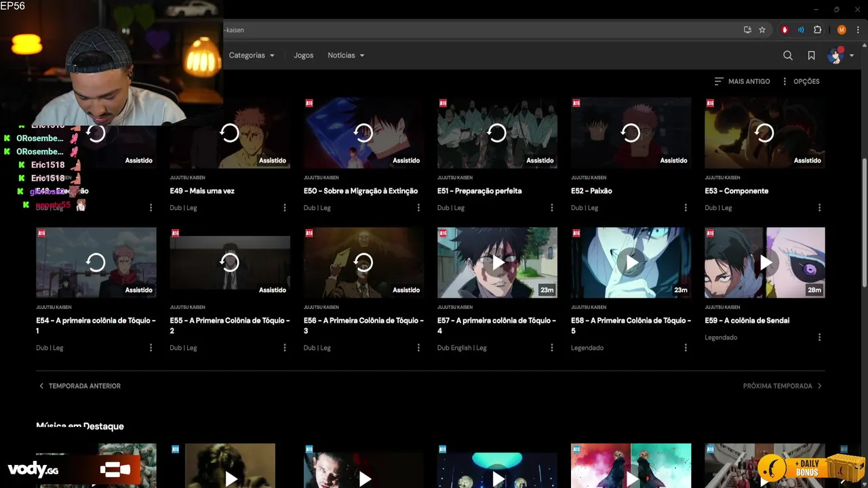
Task: Open title E50 - Sobre a Migração à Extinção
Action: [x=361, y=191]
